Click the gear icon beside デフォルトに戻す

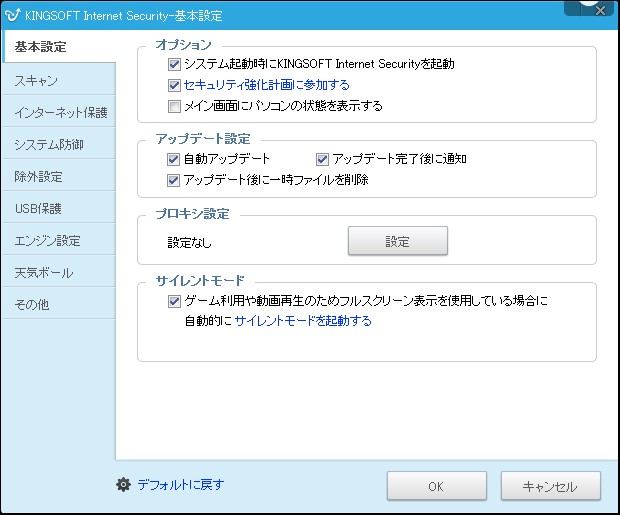123,485
